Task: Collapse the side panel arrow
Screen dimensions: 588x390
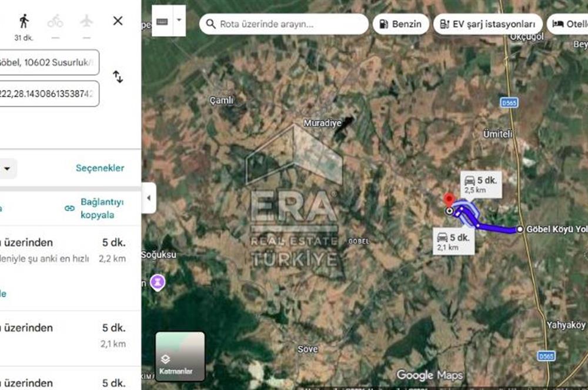Action: click(x=148, y=198)
